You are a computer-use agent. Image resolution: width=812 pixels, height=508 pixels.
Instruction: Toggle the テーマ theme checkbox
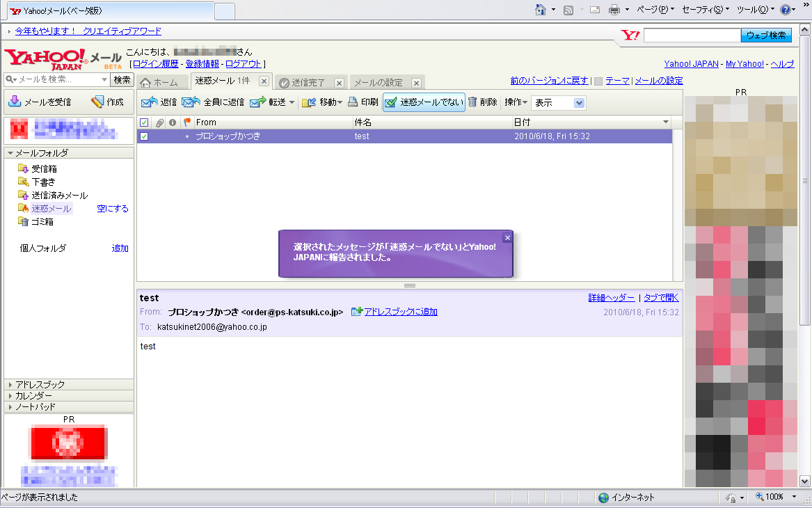tap(598, 81)
